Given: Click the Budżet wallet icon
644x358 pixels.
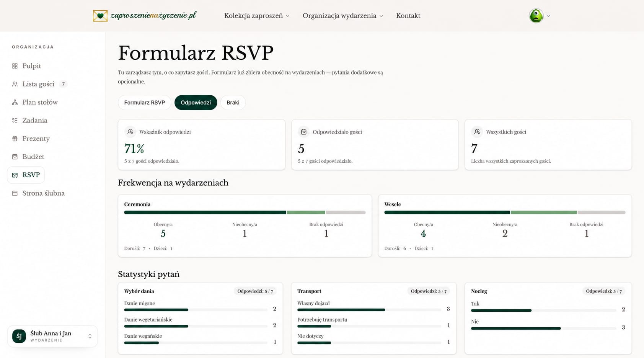Looking at the screenshot, I should [x=15, y=157].
